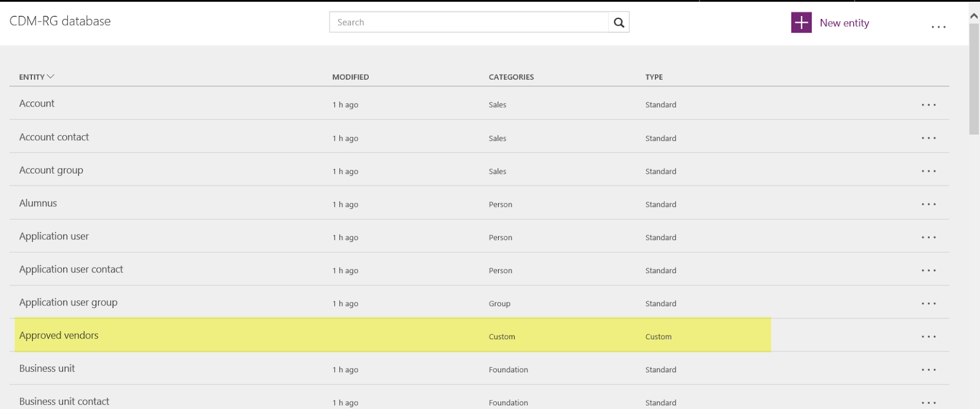Open ellipsis options for Application user group

coord(929,303)
